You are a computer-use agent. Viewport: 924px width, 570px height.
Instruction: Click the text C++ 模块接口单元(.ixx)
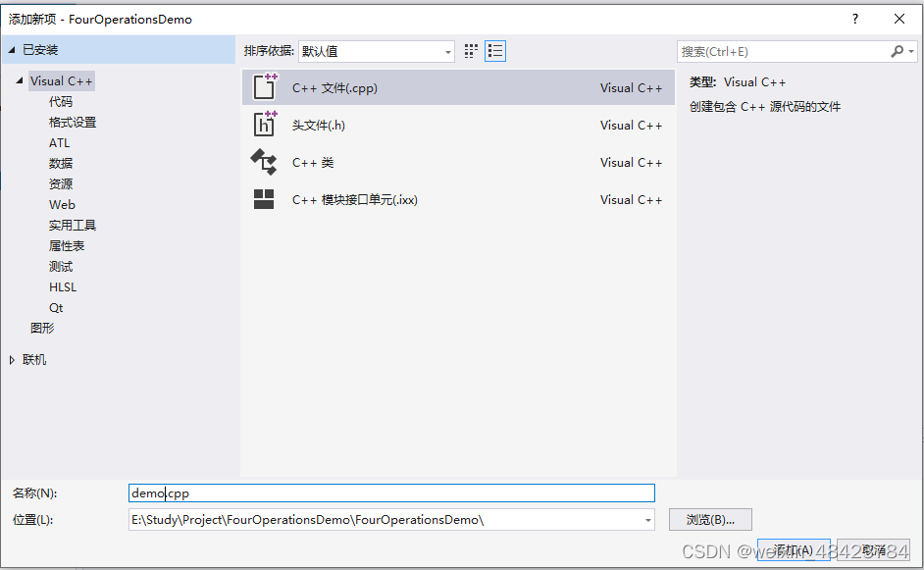click(355, 200)
